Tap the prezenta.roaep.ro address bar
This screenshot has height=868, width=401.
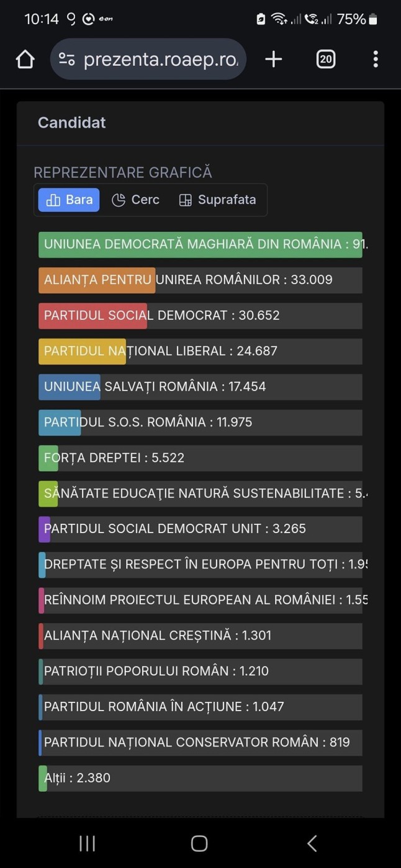160,60
